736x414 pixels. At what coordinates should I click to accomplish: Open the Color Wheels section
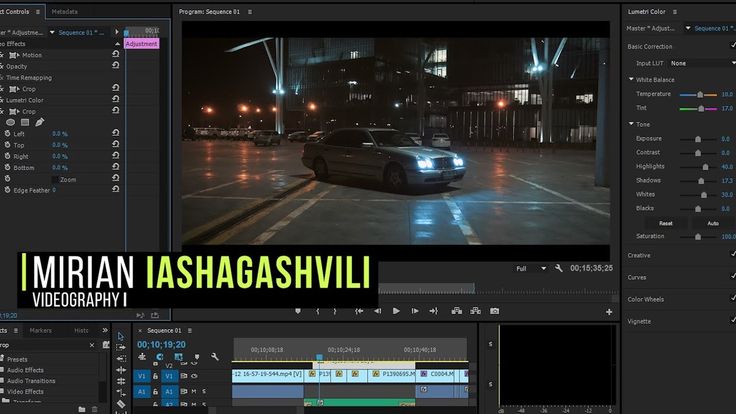[x=645, y=299]
